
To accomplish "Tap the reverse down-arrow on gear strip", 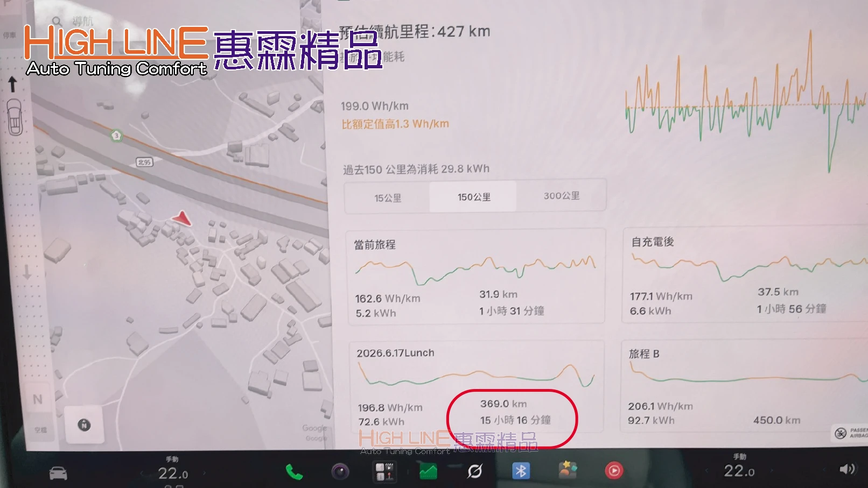I will point(26,271).
